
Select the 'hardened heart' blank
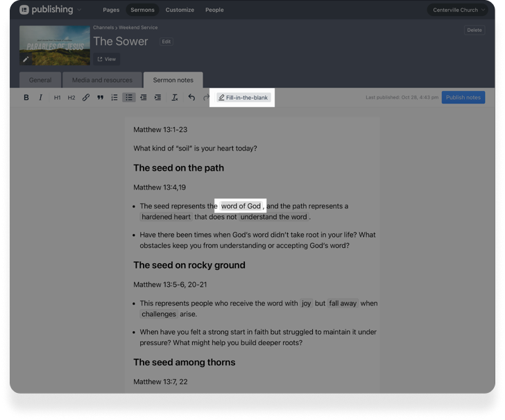tap(166, 217)
